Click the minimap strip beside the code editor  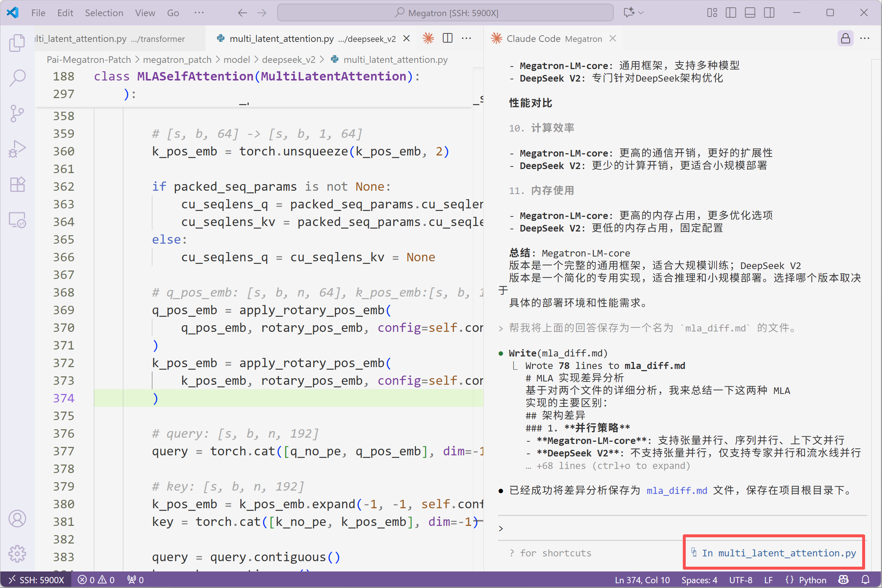[x=478, y=319]
